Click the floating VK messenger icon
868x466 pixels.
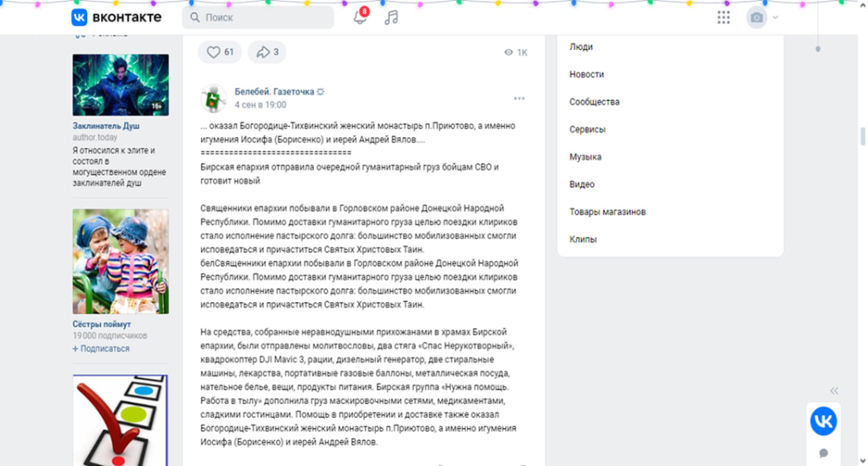coord(823,420)
